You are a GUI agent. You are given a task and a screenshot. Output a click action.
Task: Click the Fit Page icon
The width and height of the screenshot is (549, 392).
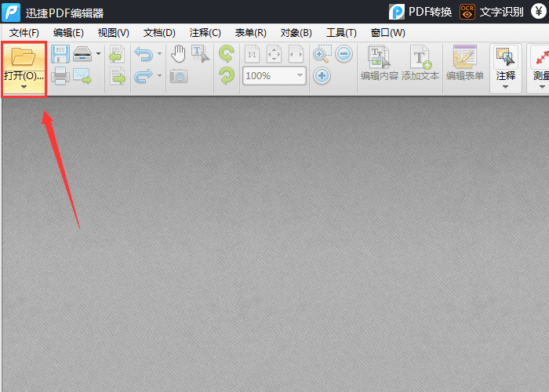click(x=274, y=54)
